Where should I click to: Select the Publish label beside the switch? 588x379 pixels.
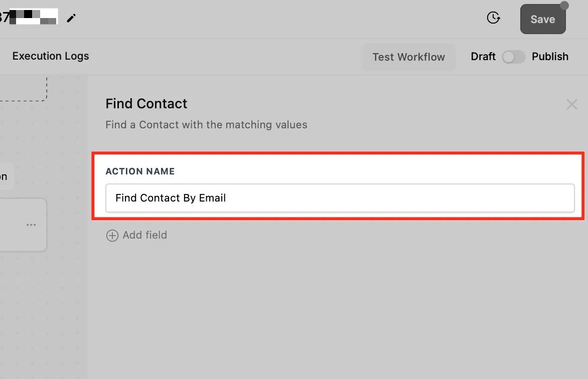point(550,57)
